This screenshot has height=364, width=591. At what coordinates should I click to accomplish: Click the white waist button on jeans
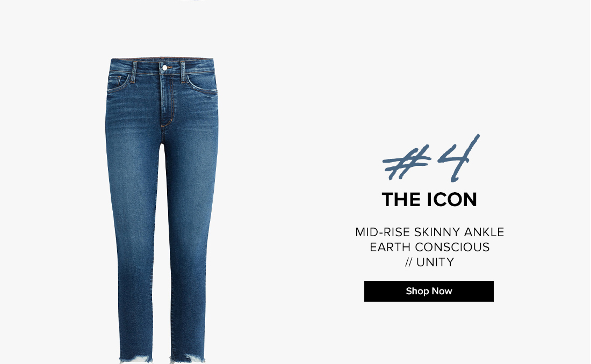pyautogui.click(x=164, y=68)
